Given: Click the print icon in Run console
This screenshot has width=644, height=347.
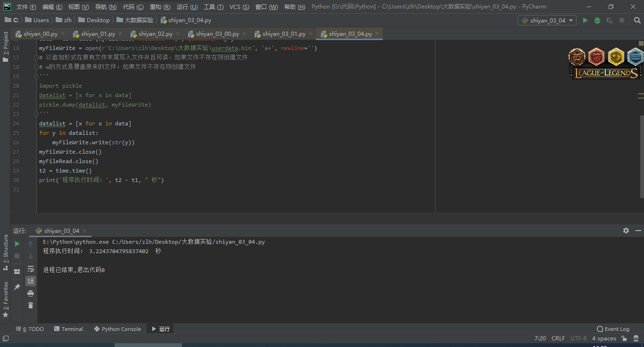Looking at the screenshot, I should tap(31, 293).
